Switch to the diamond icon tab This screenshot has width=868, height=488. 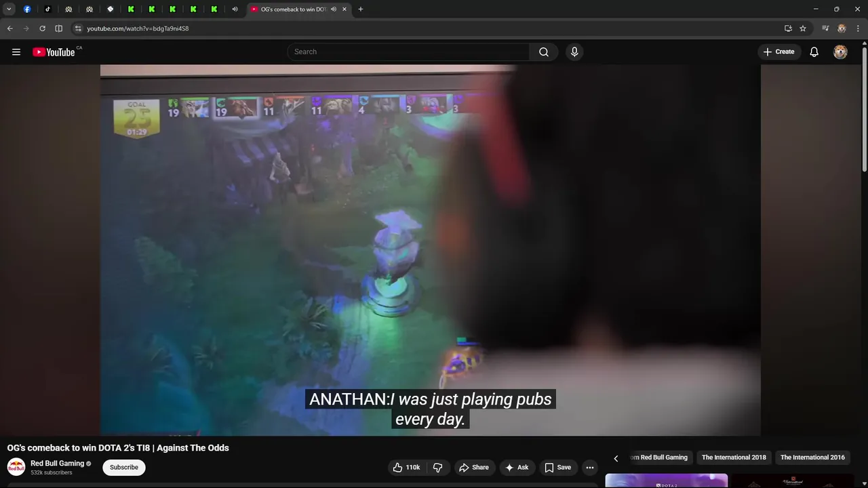pyautogui.click(x=110, y=9)
